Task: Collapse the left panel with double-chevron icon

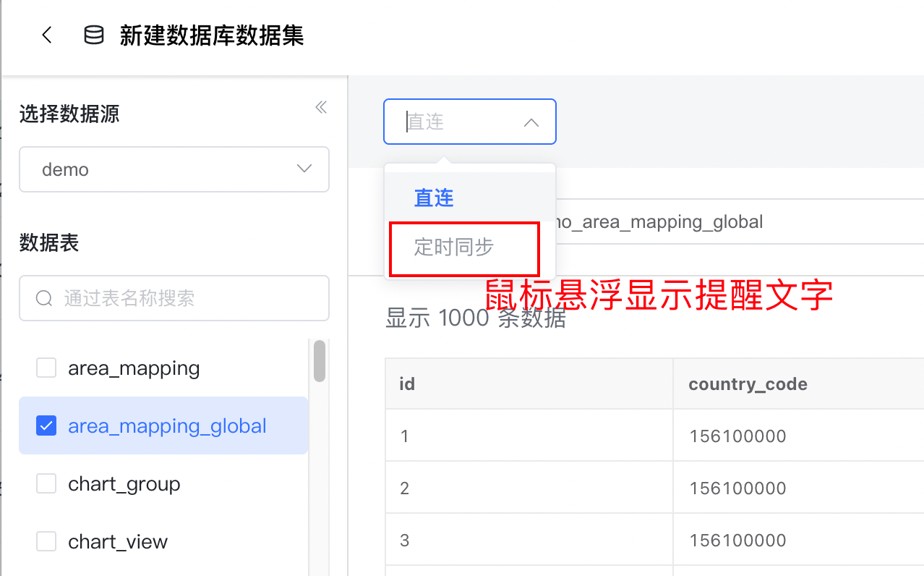Action: pos(321,108)
